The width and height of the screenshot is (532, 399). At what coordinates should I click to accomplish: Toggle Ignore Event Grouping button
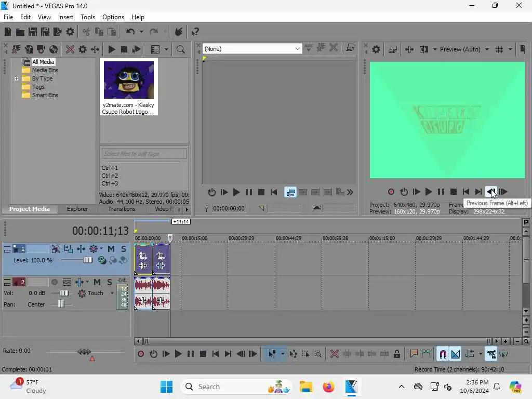[503, 354]
